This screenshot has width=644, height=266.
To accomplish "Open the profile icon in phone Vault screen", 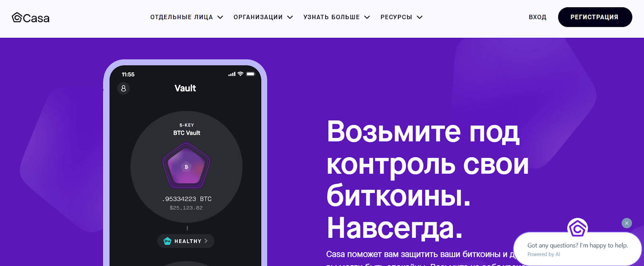I will (124, 88).
